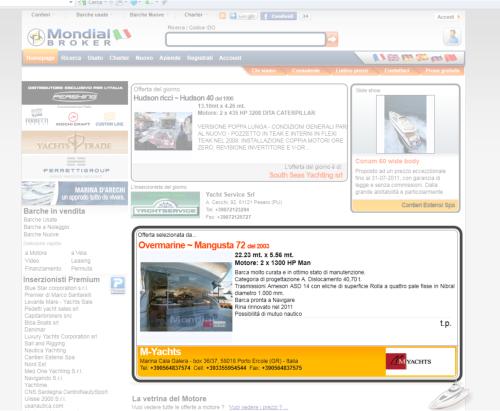Click the Facebook Condividi share button
Image resolution: width=500 pixels, height=411 pixels.
pyautogui.click(x=279, y=16)
